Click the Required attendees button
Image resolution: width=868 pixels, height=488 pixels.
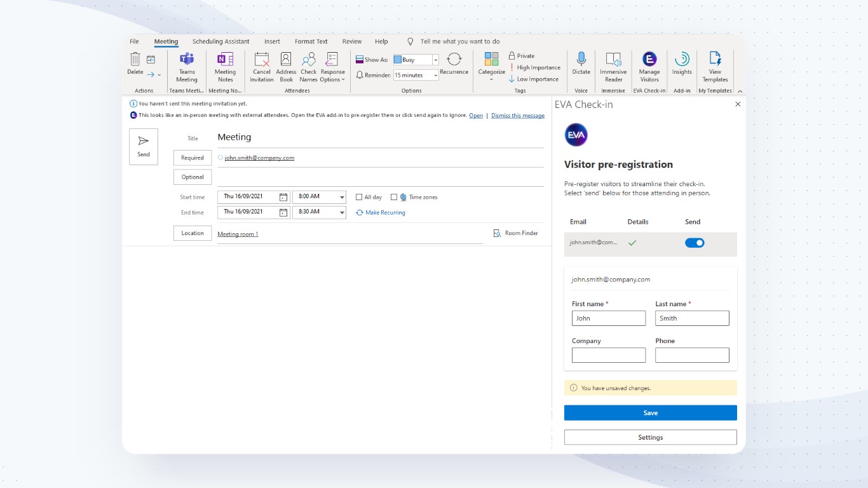pos(193,158)
